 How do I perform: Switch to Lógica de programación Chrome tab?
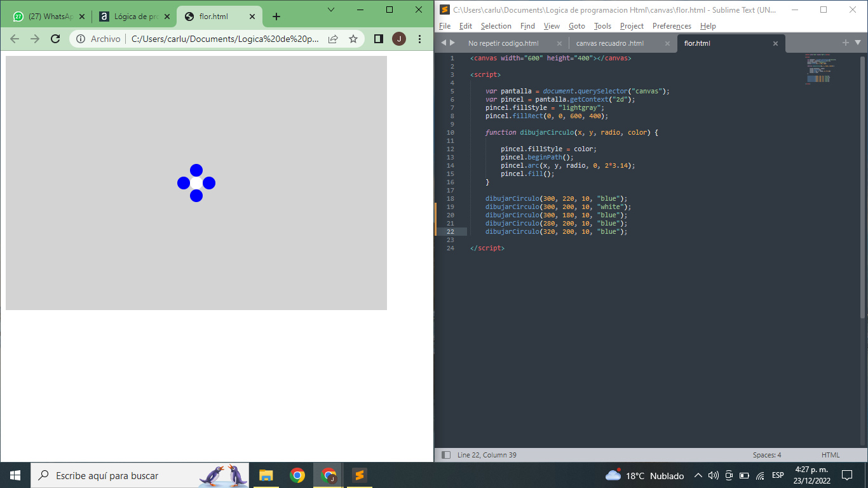coord(133,17)
